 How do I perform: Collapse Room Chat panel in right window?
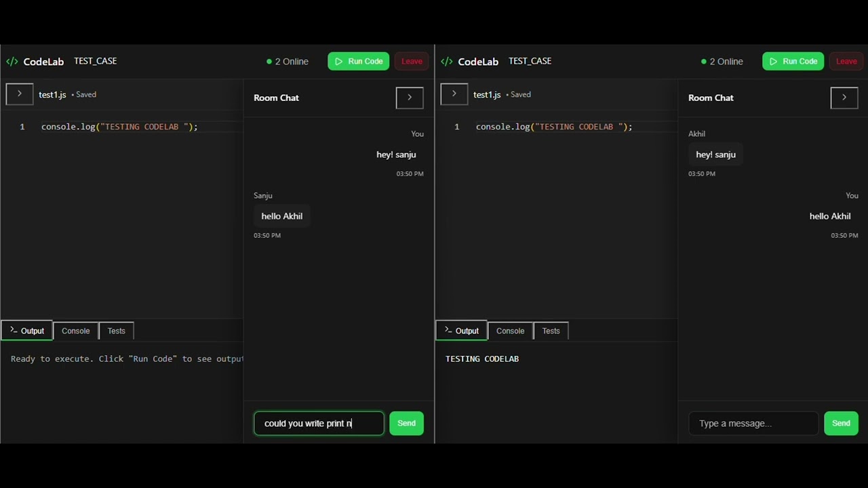pos(844,98)
